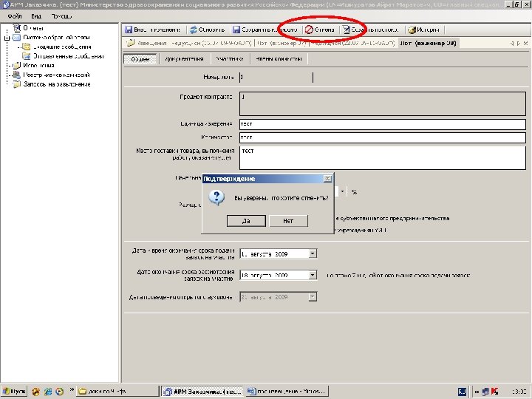Switch to the folder window in the taskbar
532x399 pixels.
(x=117, y=392)
